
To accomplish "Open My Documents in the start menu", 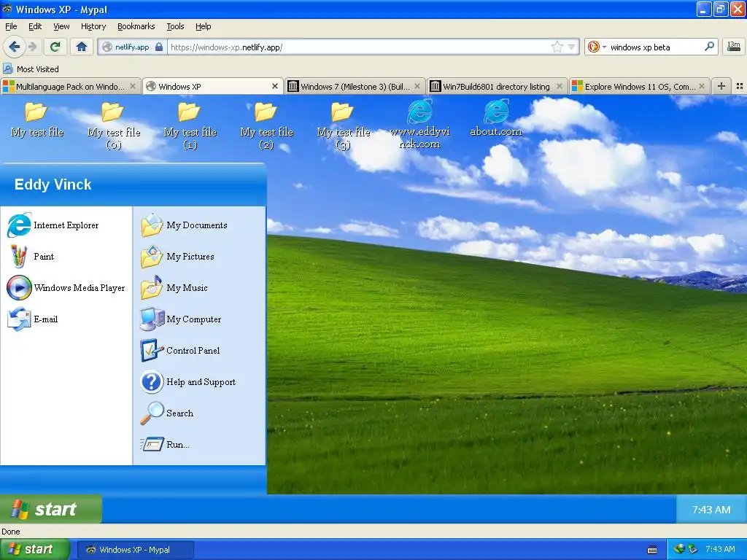I will [x=184, y=225].
